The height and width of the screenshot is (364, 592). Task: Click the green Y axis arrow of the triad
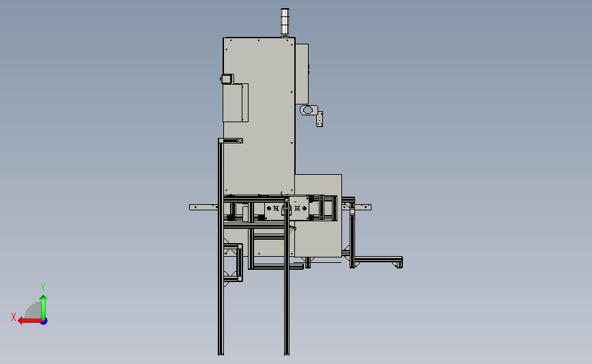(x=44, y=307)
